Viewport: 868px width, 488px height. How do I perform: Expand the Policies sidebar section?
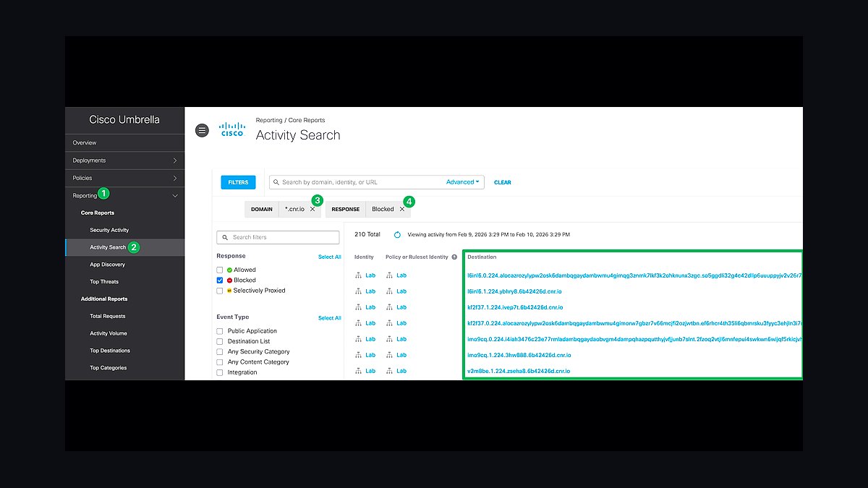coord(124,178)
